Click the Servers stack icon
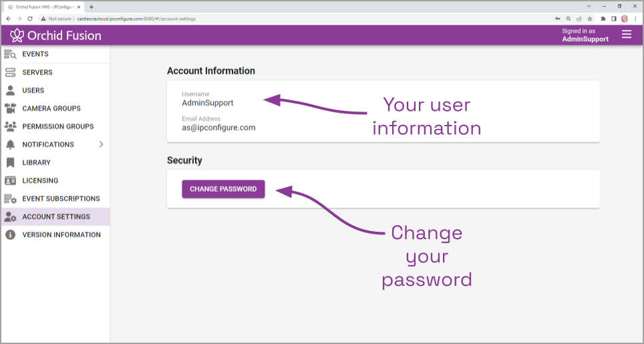644x344 pixels. [10, 72]
